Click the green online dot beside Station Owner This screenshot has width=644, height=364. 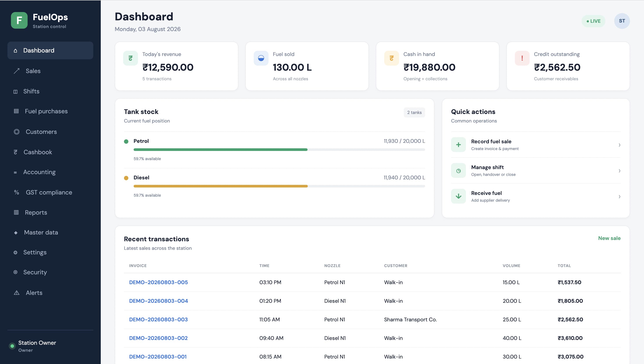(x=12, y=346)
